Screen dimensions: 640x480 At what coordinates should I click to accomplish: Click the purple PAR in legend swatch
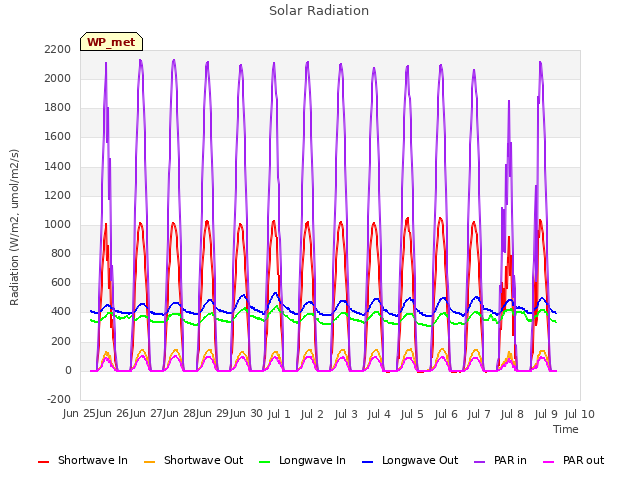pyautogui.click(x=480, y=462)
